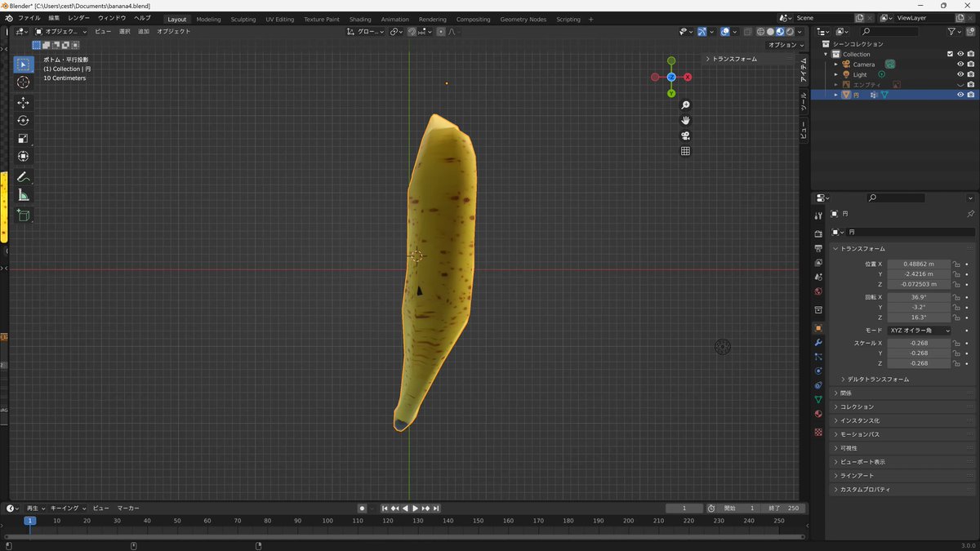Open rotation mode XYZ Euler dropdown
The width and height of the screenshot is (980, 551).
click(920, 331)
